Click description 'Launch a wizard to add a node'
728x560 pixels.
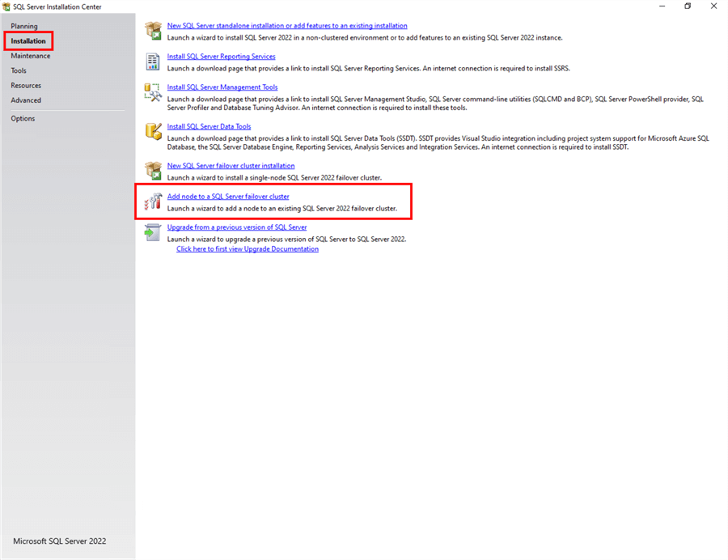pos(282,209)
